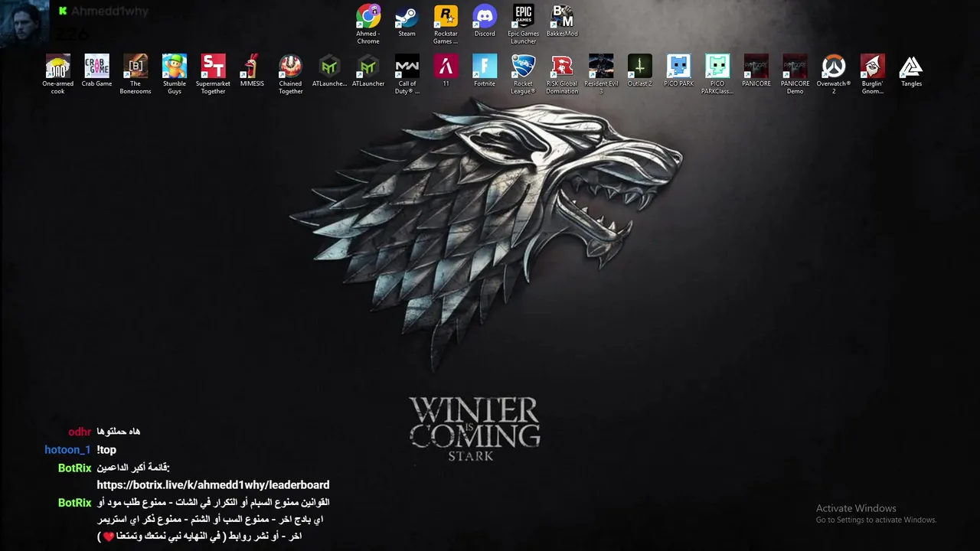Click BotRix name beside the leaderboard message

[74, 468]
